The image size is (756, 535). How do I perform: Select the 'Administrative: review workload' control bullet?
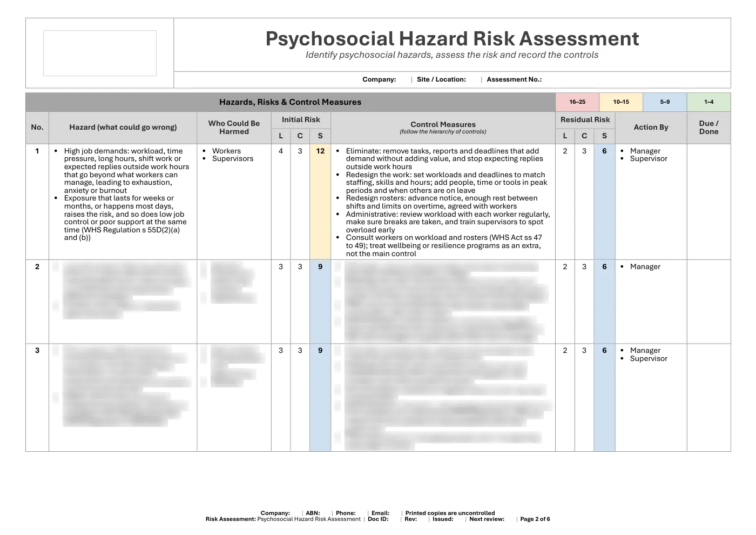pos(448,222)
